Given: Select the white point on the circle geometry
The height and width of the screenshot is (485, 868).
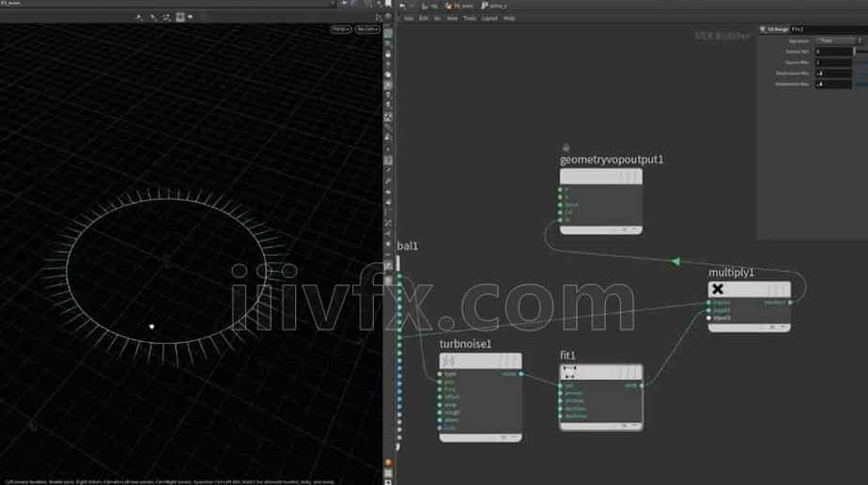Looking at the screenshot, I should (x=151, y=327).
